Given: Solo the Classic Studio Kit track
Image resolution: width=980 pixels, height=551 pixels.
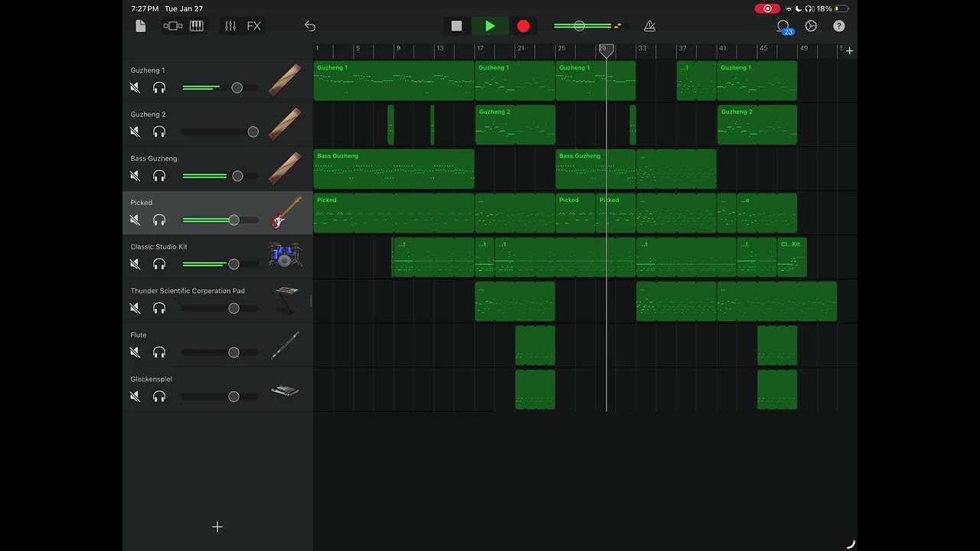Looking at the screenshot, I should point(159,264).
